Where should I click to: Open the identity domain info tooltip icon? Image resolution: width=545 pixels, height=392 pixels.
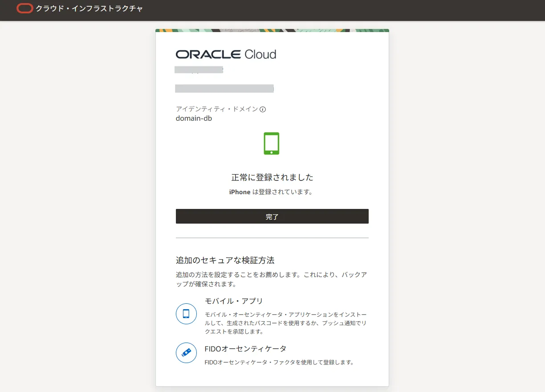tap(263, 110)
